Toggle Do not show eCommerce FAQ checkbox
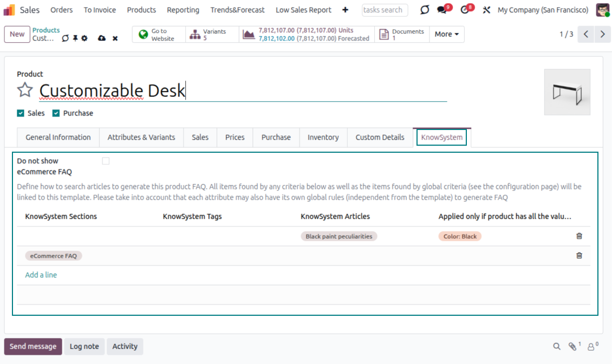This screenshot has height=364, width=612. 106,161
